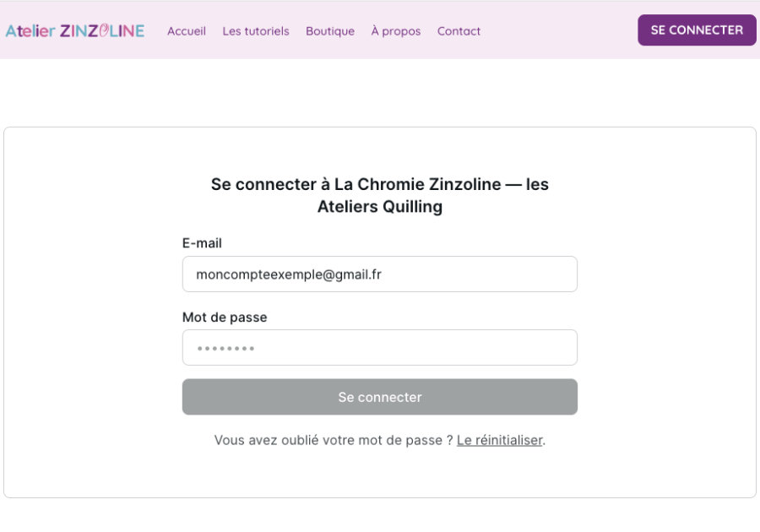
Task: Click the Atelier Zinzoline logo
Action: 74,30
